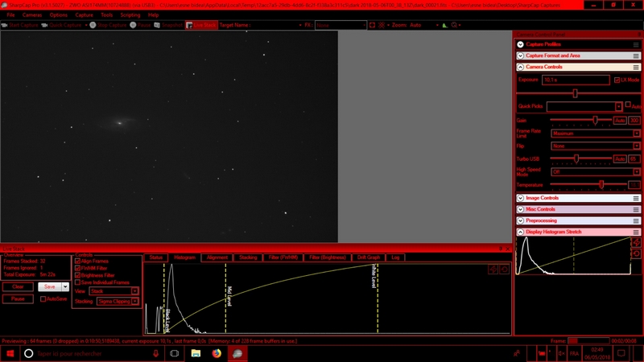Enable the AutoSave checkbox
644x362 pixels.
(x=43, y=298)
